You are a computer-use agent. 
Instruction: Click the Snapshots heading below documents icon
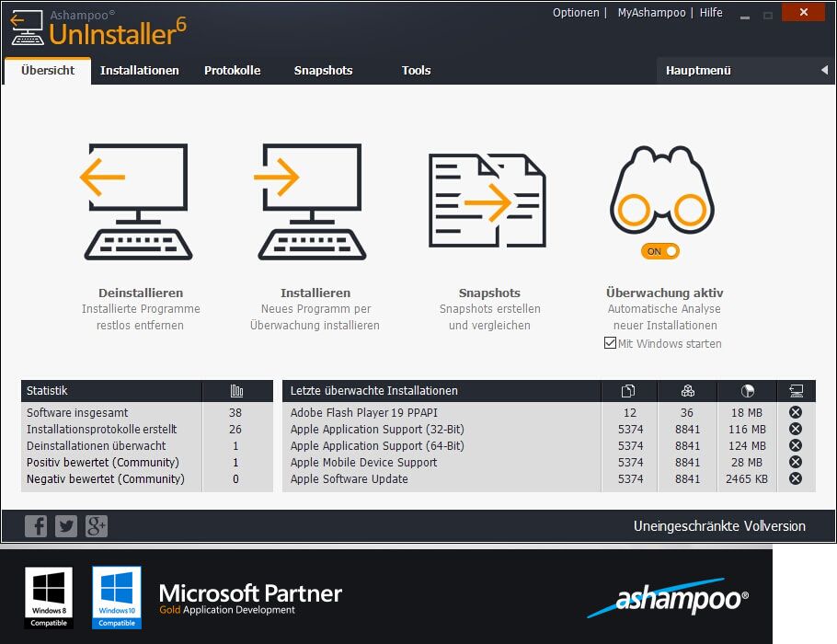[x=489, y=293]
